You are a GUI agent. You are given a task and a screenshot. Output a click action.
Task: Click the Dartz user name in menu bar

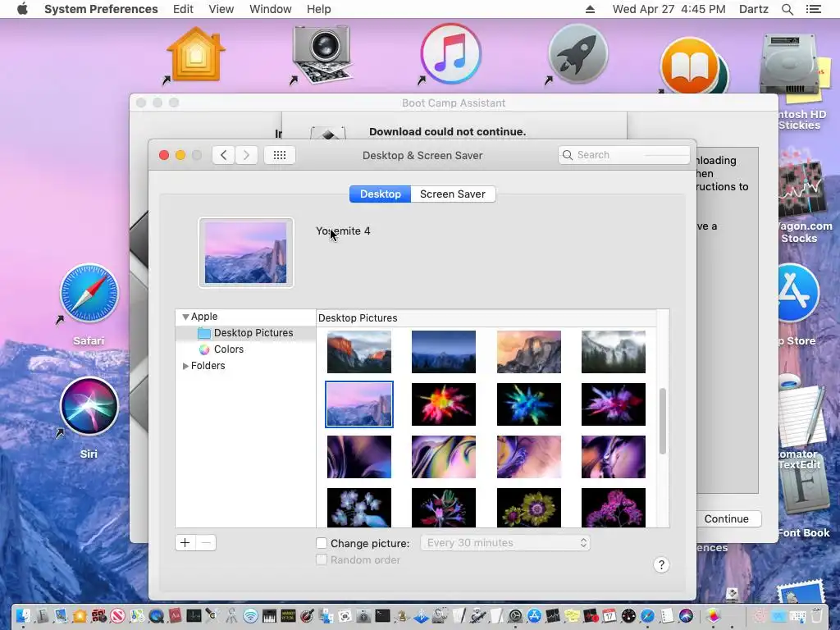pyautogui.click(x=754, y=9)
